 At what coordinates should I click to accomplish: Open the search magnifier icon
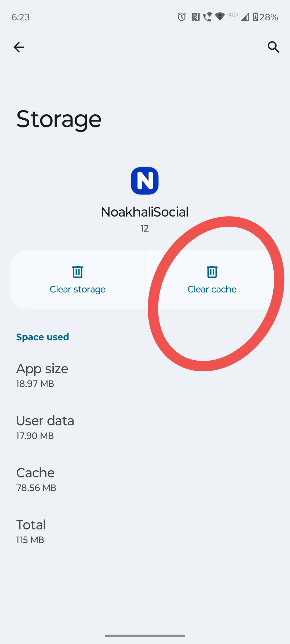click(x=274, y=47)
